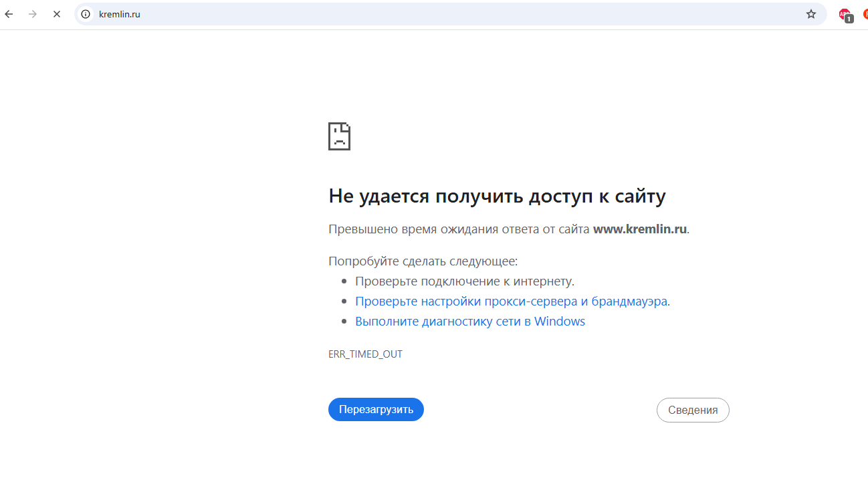The width and height of the screenshot is (868, 486).
Task: Select the text Проверьте подключение к интернету
Action: pyautogui.click(x=465, y=281)
